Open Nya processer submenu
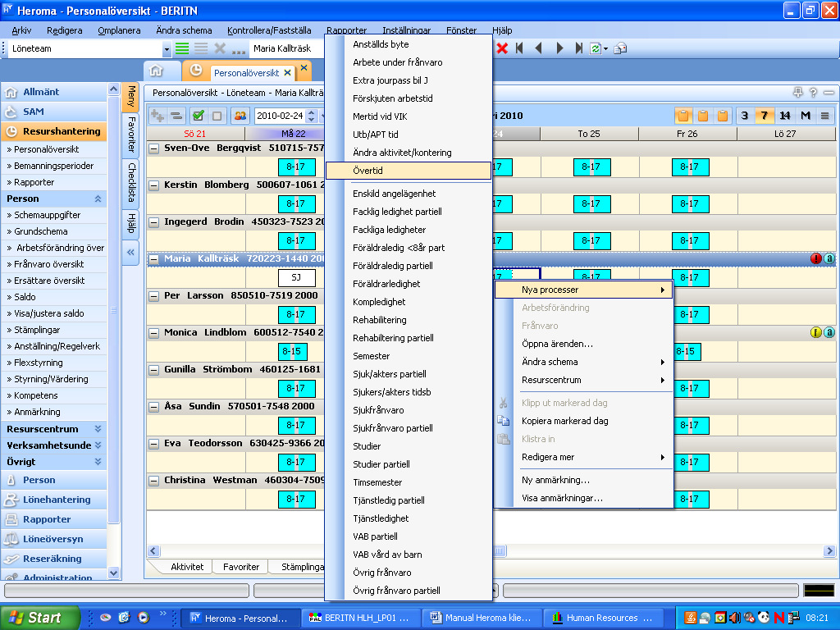840x630 pixels. (x=583, y=290)
